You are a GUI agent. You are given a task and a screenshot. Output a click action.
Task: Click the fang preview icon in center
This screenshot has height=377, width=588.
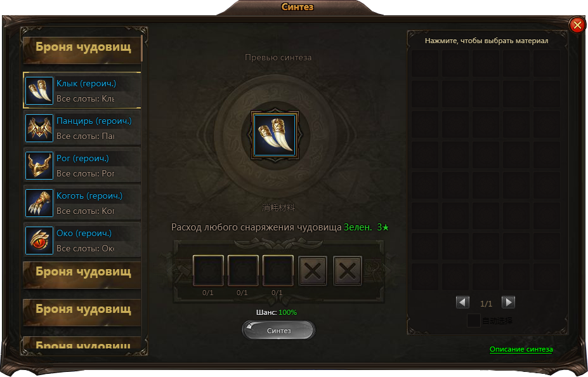click(x=275, y=135)
